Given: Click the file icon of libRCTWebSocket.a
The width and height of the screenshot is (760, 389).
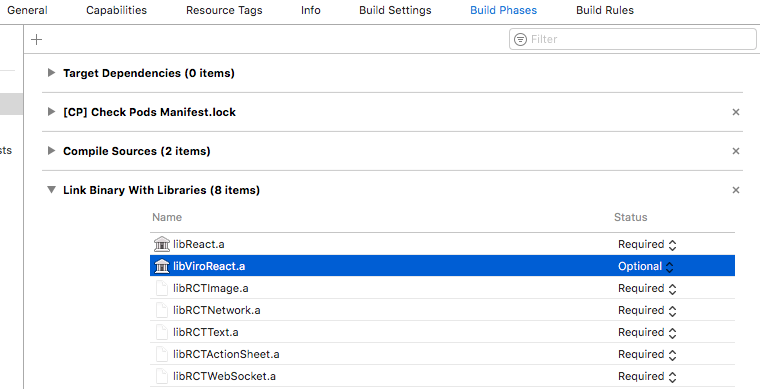Looking at the screenshot, I should (x=162, y=376).
